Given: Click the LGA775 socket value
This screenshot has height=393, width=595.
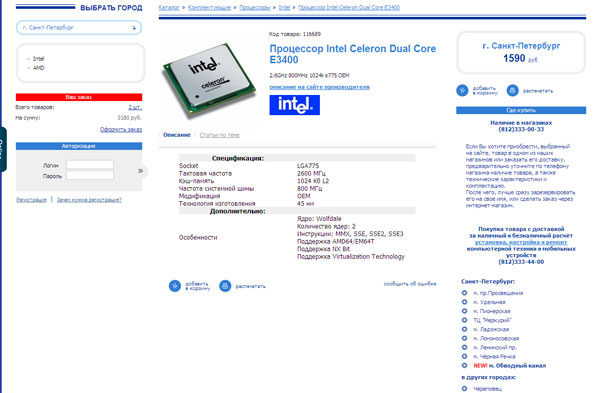Looking at the screenshot, I should coord(308,166).
